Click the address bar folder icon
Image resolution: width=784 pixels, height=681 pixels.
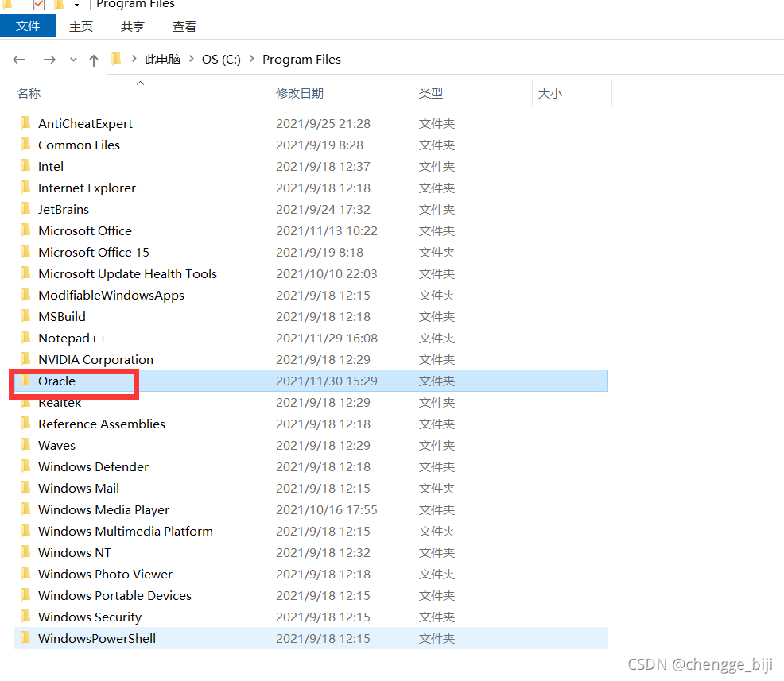tap(117, 59)
